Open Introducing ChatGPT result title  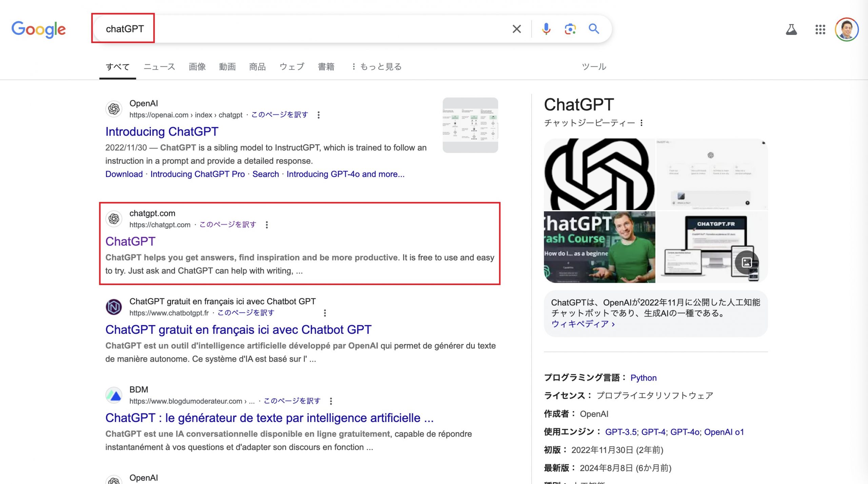(x=162, y=132)
